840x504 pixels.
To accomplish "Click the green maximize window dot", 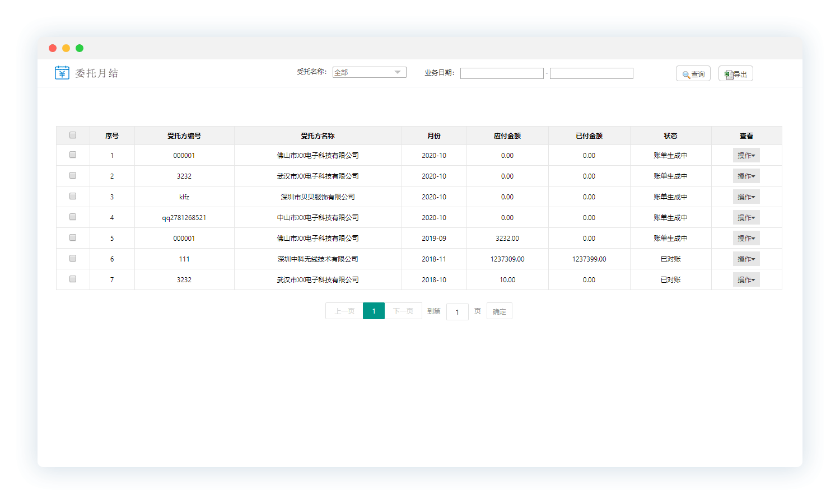I will (80, 48).
